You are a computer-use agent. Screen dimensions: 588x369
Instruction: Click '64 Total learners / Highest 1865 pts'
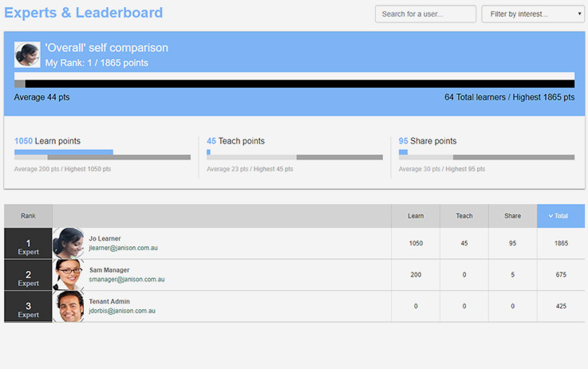[509, 97]
